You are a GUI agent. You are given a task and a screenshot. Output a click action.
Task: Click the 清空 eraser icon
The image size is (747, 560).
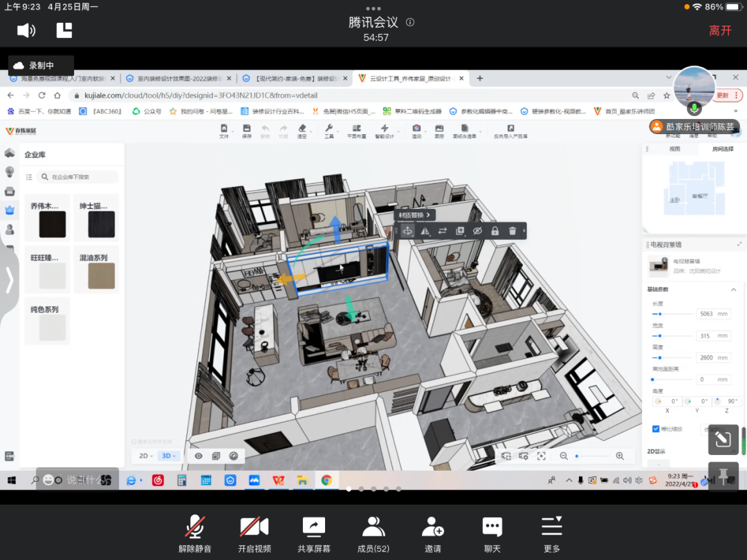click(x=302, y=131)
